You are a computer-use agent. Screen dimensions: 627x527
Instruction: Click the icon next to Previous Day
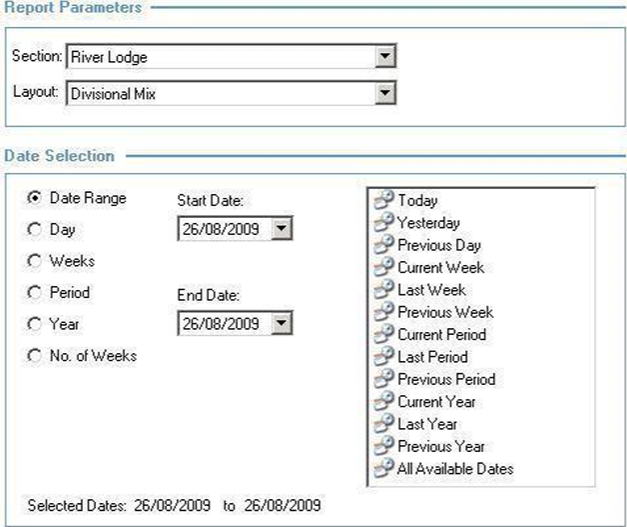pyautogui.click(x=384, y=245)
